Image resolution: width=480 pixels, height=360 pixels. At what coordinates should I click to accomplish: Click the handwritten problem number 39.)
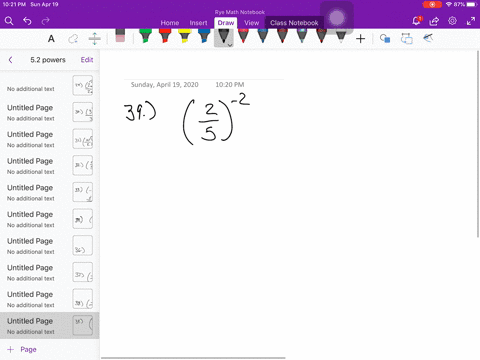[x=140, y=112]
